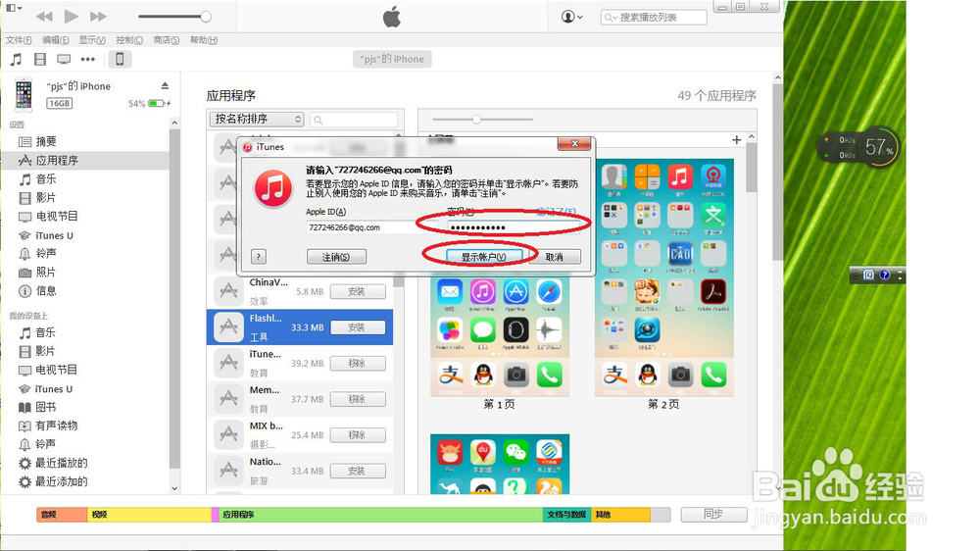The height and width of the screenshot is (551, 980).
Task: Switch to the movies library icon
Action: (40, 60)
